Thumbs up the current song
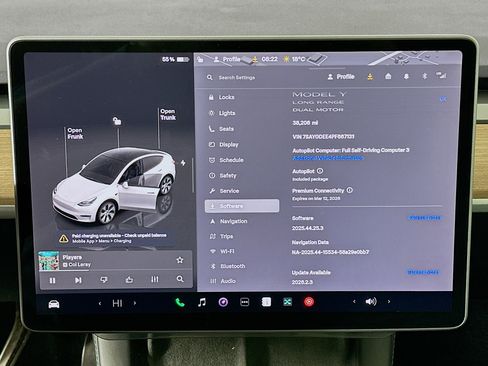This screenshot has height=366, width=488. [129, 279]
